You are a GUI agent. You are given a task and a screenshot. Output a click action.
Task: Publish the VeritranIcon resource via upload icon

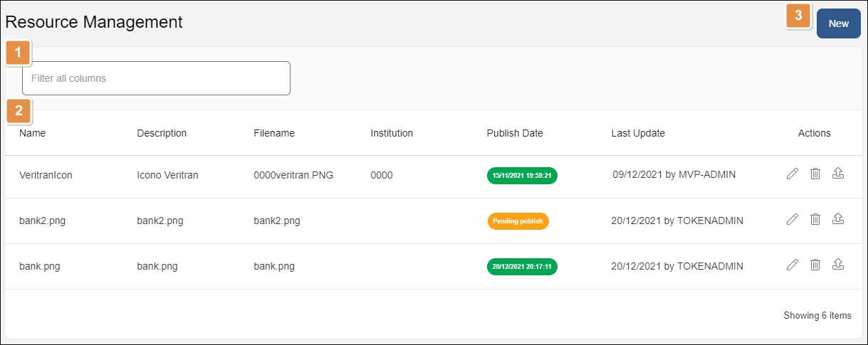pos(838,174)
